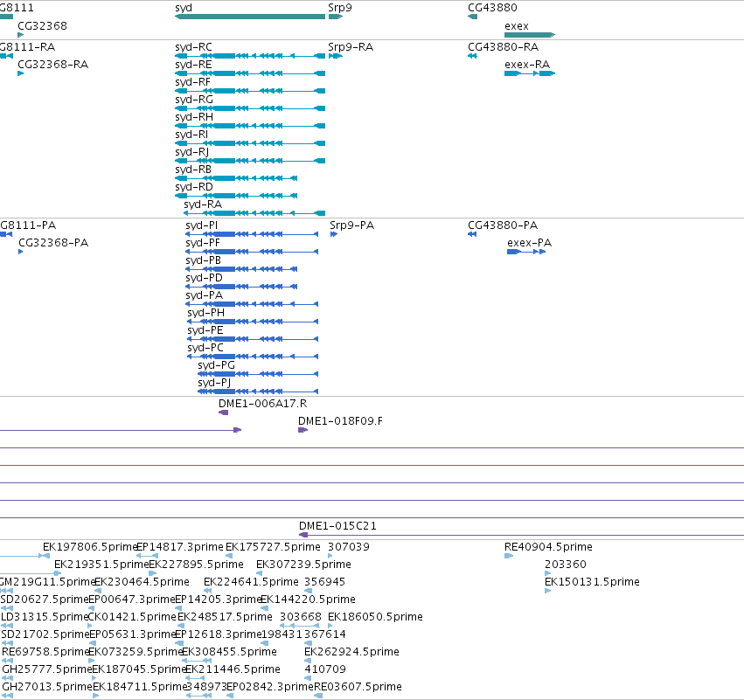The image size is (744, 700).
Task: Click the EP14817.3prime EST label
Action: pyautogui.click(x=180, y=547)
